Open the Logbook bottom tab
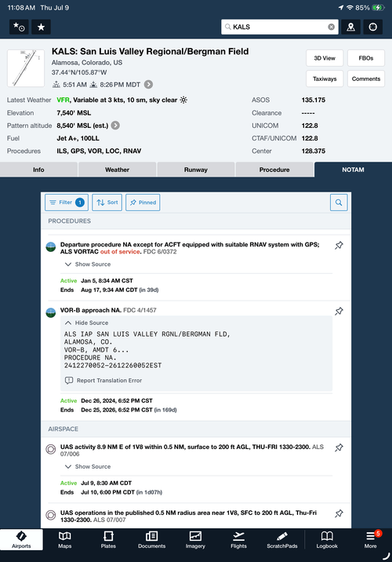 point(327,540)
